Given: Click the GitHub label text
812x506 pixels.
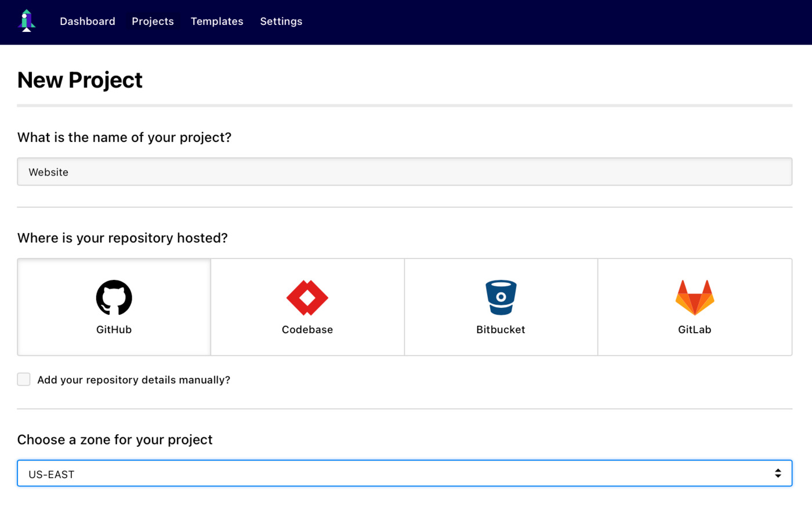Looking at the screenshot, I should pos(114,329).
